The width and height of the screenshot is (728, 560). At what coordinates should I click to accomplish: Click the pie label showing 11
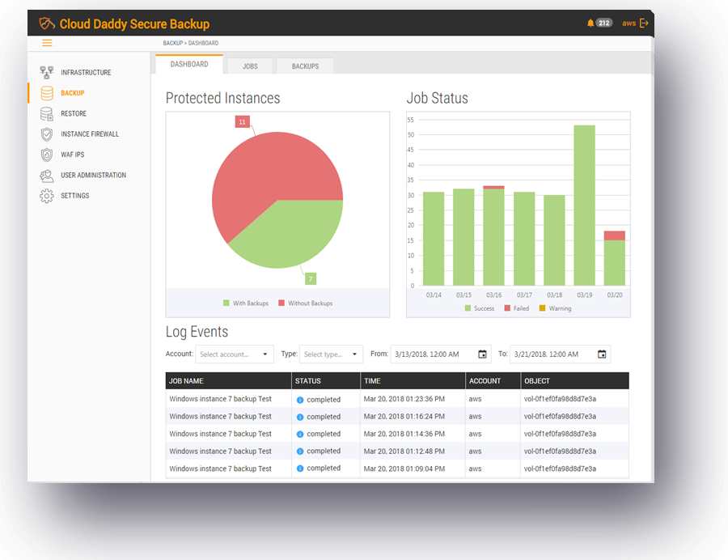coord(243,121)
